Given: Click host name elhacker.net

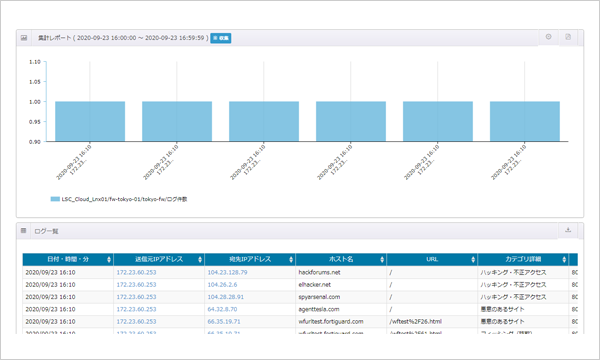Looking at the screenshot, I should [315, 285].
